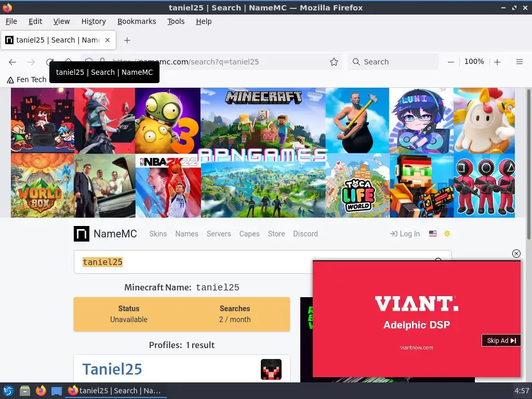Zoom out with the minus button
The image size is (532, 399).
point(450,62)
